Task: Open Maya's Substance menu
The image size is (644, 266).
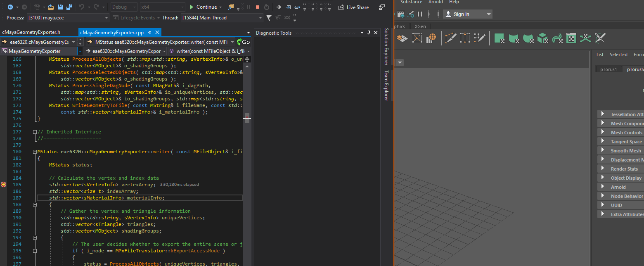Action: (411, 2)
